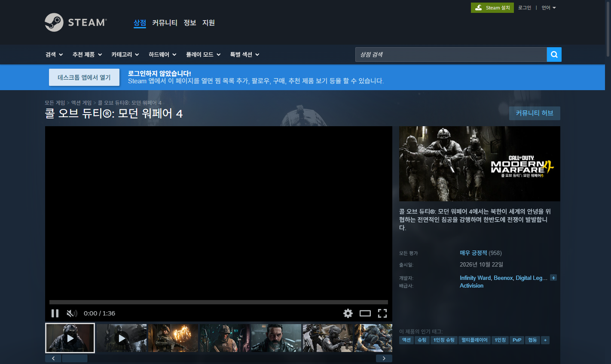Click 모든 게임 breadcrumb link

pos(55,103)
